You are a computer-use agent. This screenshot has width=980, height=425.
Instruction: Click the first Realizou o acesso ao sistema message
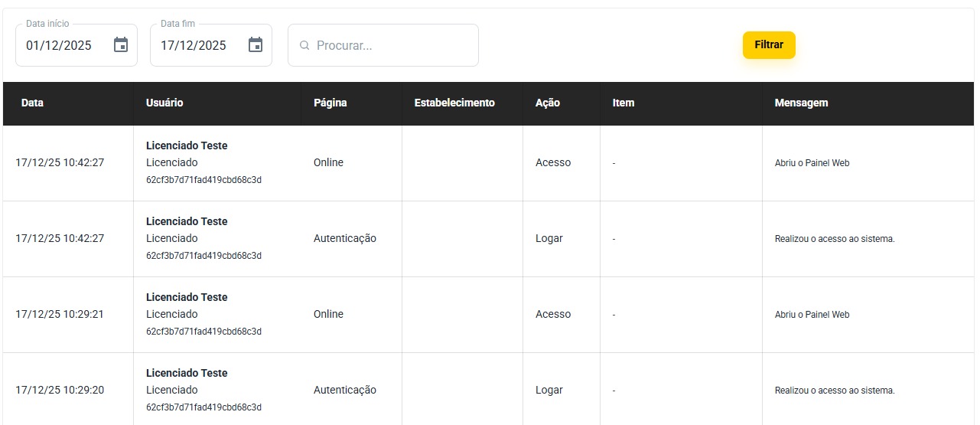pyautogui.click(x=835, y=239)
